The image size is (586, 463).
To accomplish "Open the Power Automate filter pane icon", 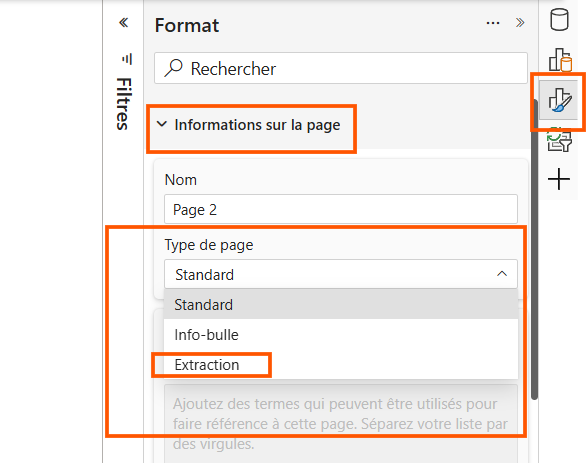I will [x=559, y=140].
